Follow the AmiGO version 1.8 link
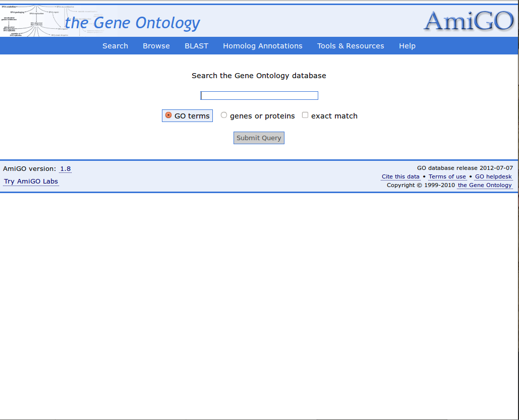519x420 pixels. point(66,169)
